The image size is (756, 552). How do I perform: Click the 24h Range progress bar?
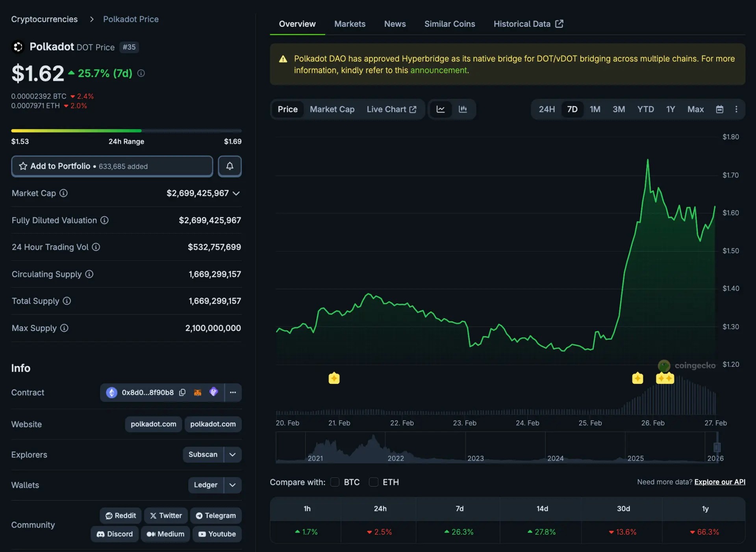tap(126, 130)
